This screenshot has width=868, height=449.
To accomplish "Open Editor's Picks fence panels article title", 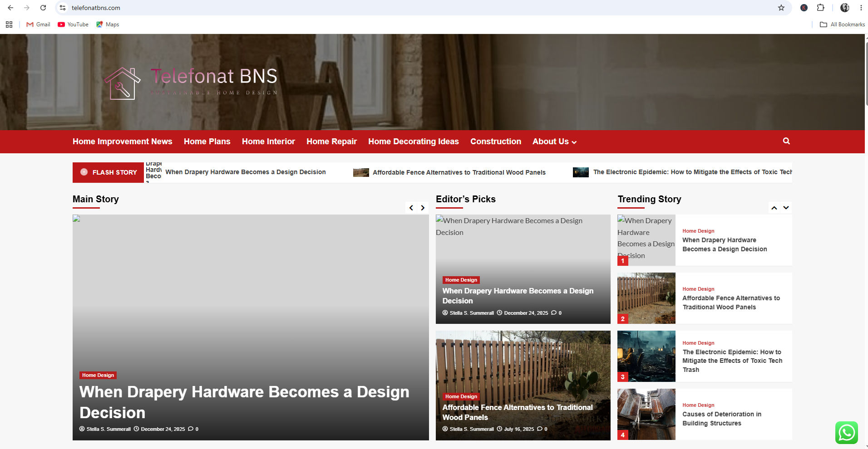I will click(x=518, y=412).
